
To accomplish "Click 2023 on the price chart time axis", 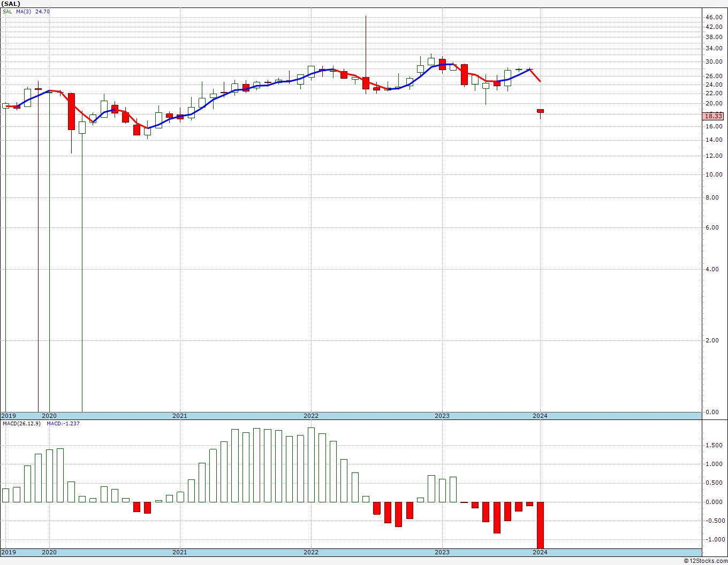I will pyautogui.click(x=442, y=416).
